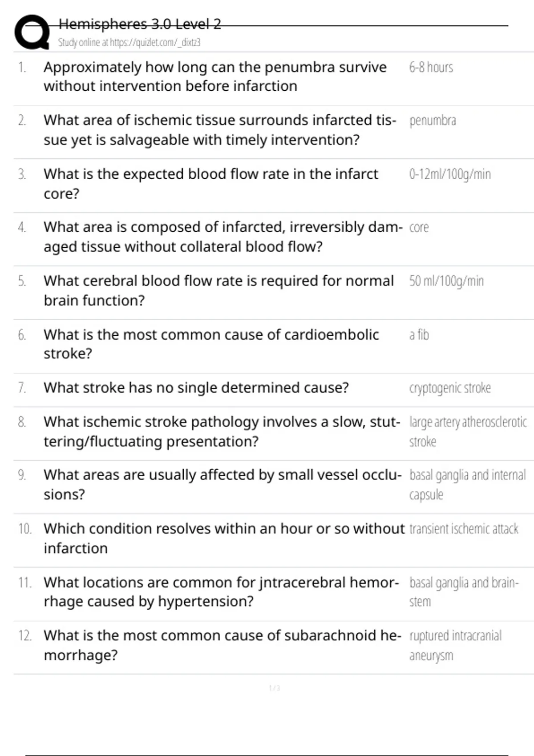Click the '50 ml/100g/min' answer
Screen dimensions: 534x756
click(x=446, y=281)
